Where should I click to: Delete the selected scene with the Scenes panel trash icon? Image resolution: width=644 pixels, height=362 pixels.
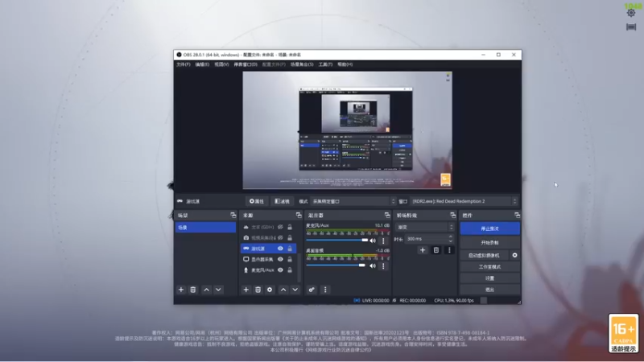pyautogui.click(x=193, y=290)
